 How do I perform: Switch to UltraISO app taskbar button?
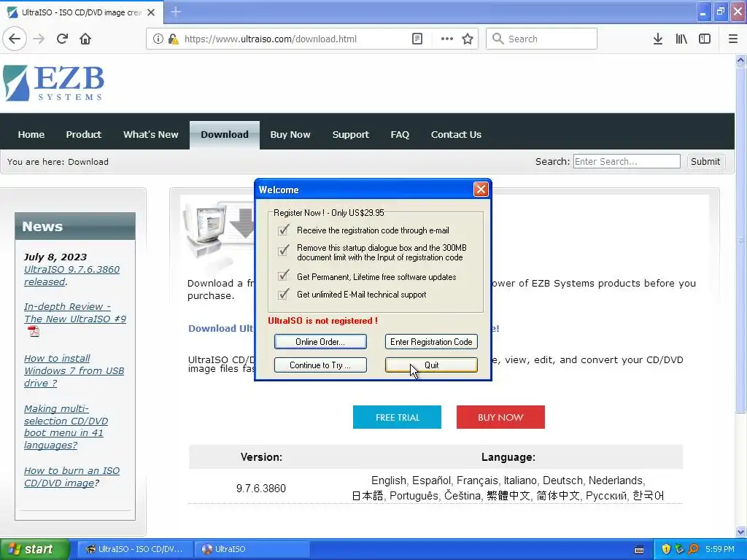(252, 549)
